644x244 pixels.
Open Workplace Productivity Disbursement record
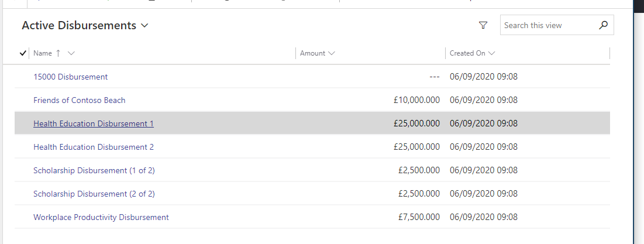(101, 217)
